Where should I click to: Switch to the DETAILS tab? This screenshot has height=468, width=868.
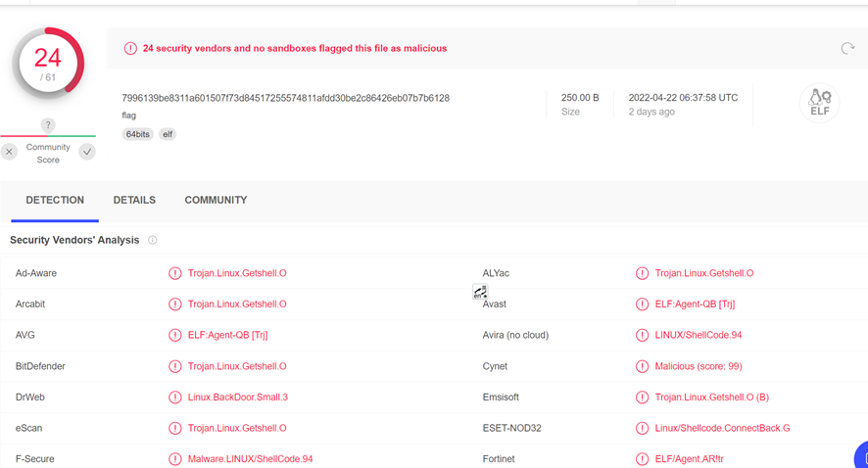[134, 200]
